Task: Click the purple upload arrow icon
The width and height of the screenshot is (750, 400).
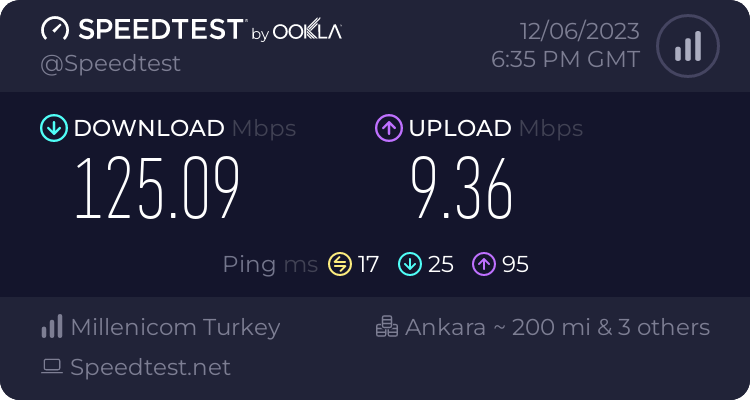Action: [389, 128]
